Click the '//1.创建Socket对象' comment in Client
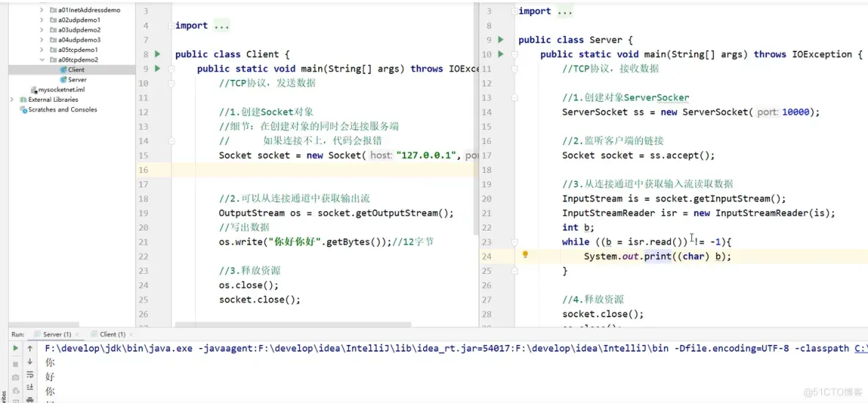This screenshot has height=403, width=868. pos(266,112)
